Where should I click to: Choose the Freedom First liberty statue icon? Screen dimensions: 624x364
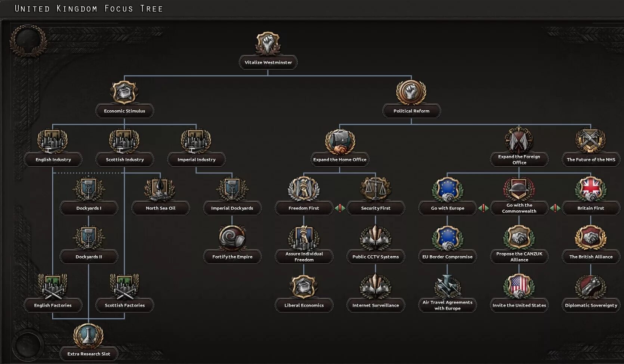point(304,189)
